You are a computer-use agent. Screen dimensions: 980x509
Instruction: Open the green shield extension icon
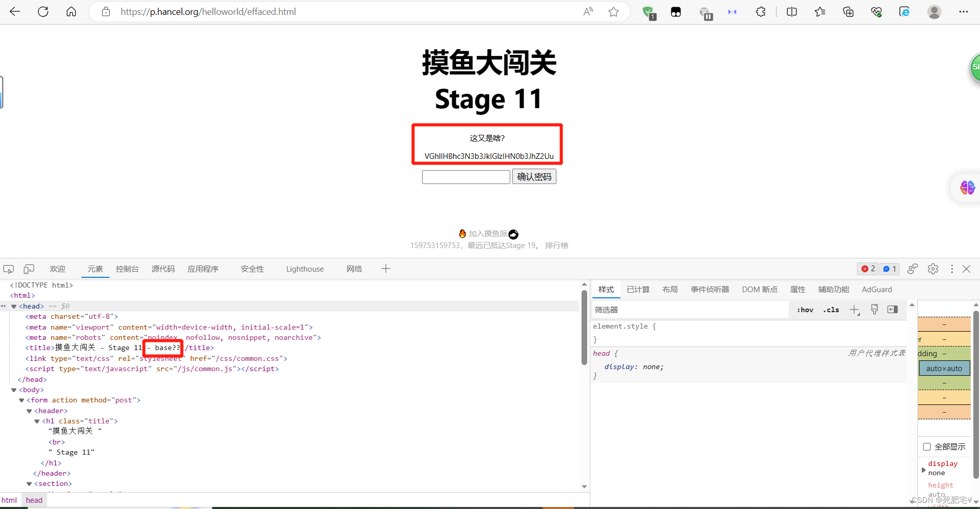(x=649, y=12)
